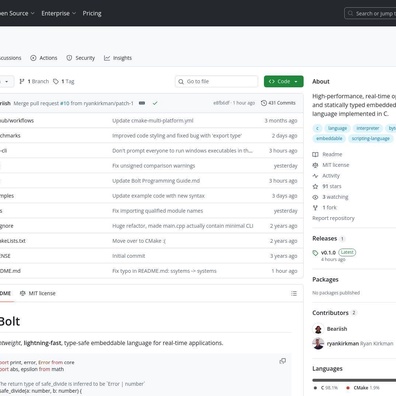
Task: Open the green Code dropdown button
Action: click(x=284, y=81)
